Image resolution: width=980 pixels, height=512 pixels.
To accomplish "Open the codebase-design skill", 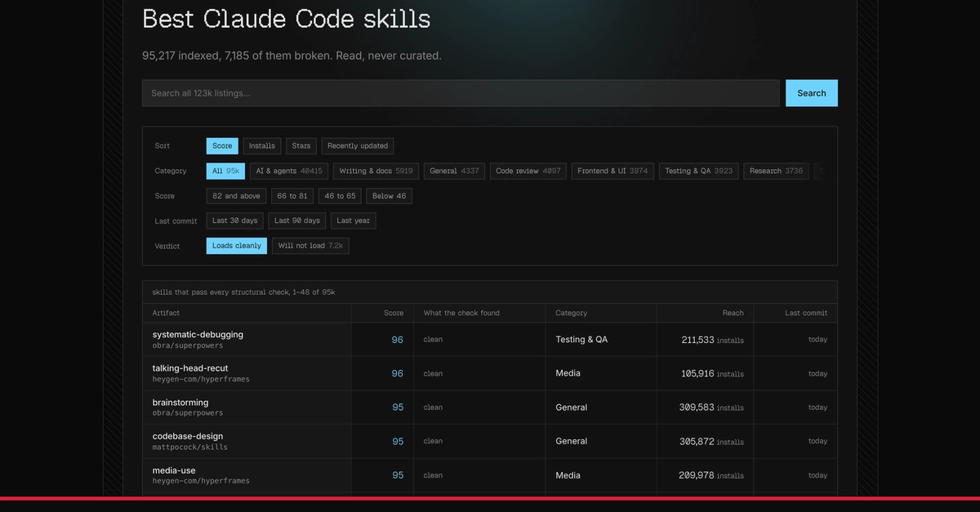I will tap(188, 436).
